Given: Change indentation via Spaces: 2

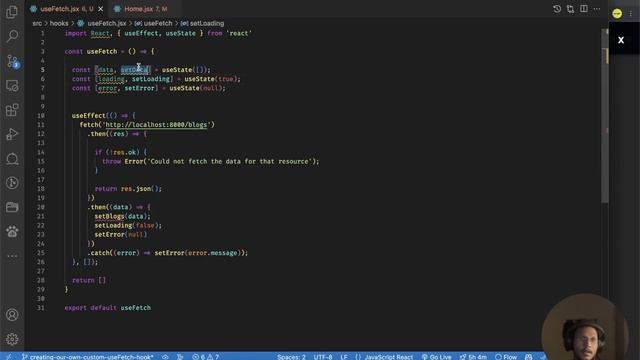Looking at the screenshot, I should [291, 357].
